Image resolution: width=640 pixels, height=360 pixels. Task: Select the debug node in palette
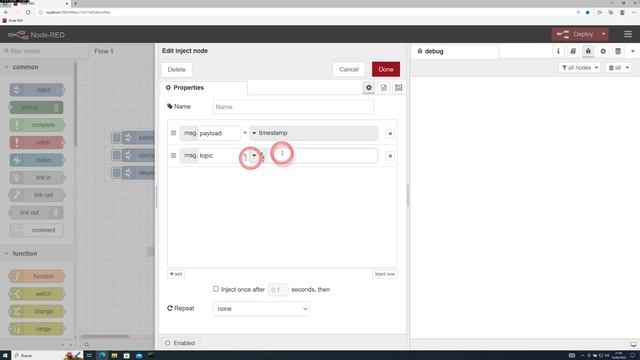[37, 107]
